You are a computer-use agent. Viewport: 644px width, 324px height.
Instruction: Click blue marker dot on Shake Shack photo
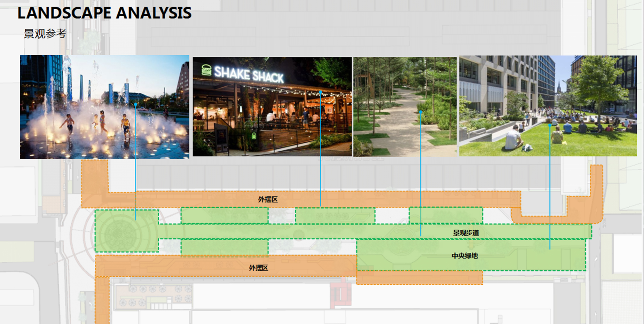tap(320, 92)
